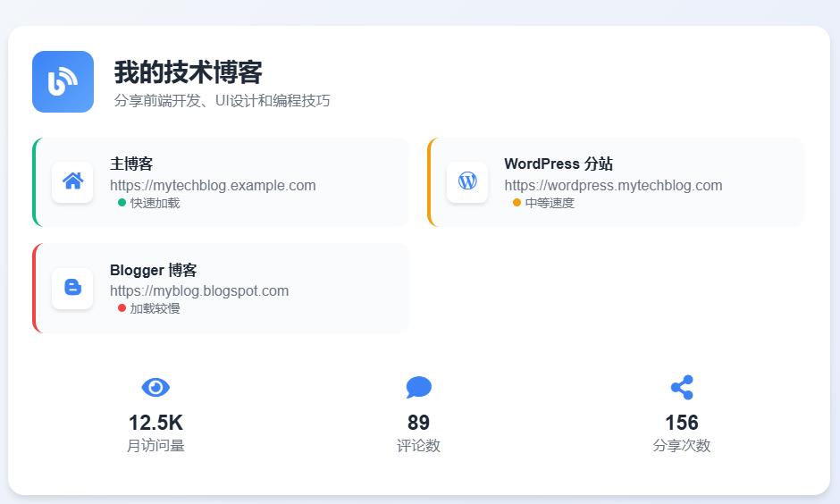Click the share icon above 156
The height and width of the screenshot is (504, 840).
(682, 387)
